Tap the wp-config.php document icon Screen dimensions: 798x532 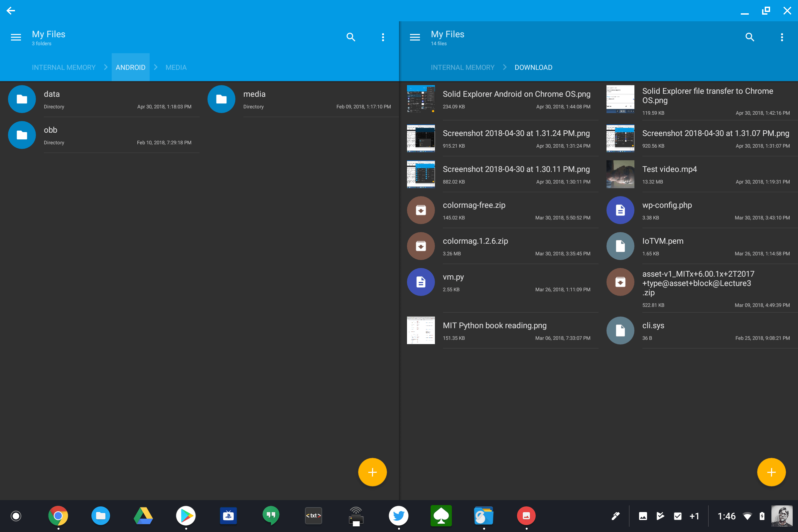[620, 210]
